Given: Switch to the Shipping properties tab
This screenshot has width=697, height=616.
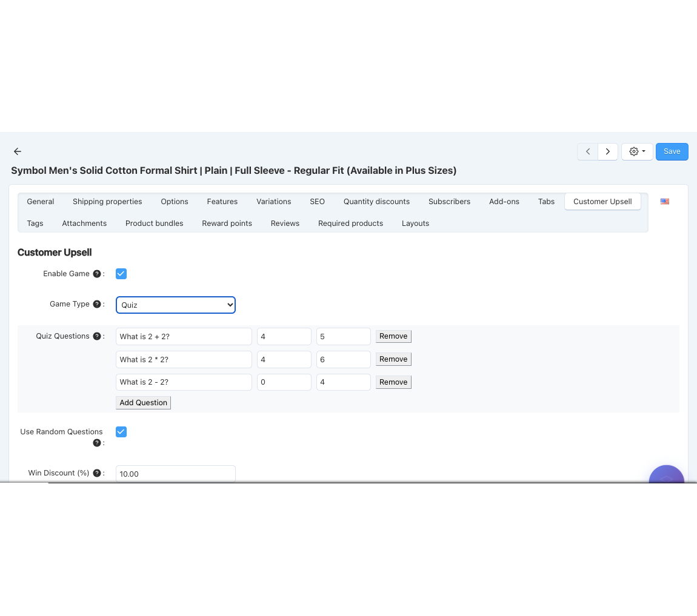Looking at the screenshot, I should click(107, 202).
